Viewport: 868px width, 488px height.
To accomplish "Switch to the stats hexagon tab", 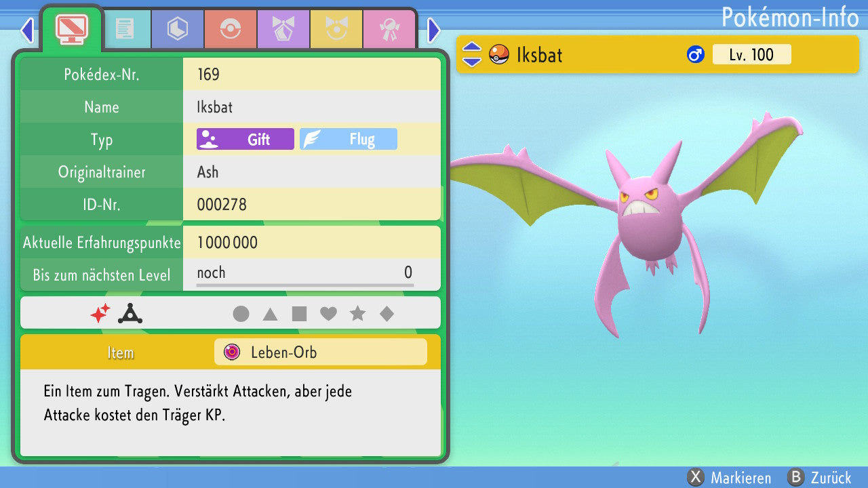I will (x=177, y=29).
